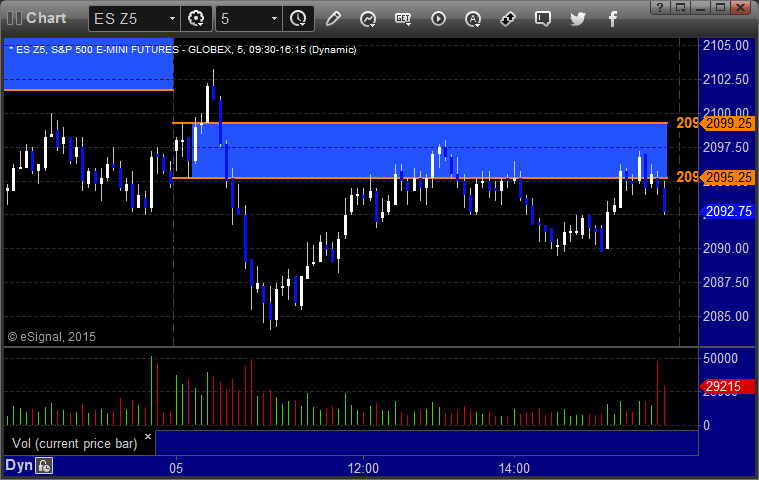Click the 2099.25 orange price marker
Viewport: 759px width, 480px height.
[728, 123]
